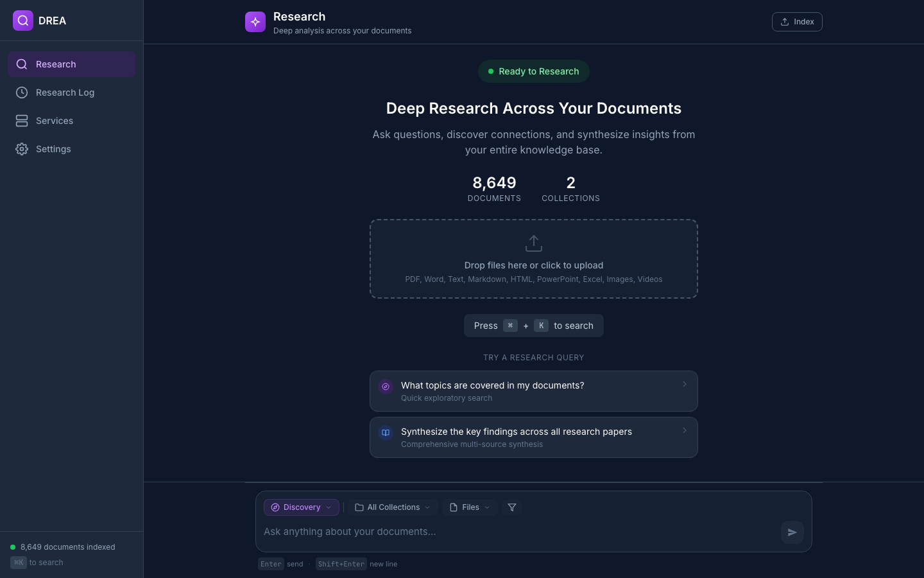The width and height of the screenshot is (924, 578).
Task: Click the 'Ask anything about your documents' input field
Action: (449, 532)
